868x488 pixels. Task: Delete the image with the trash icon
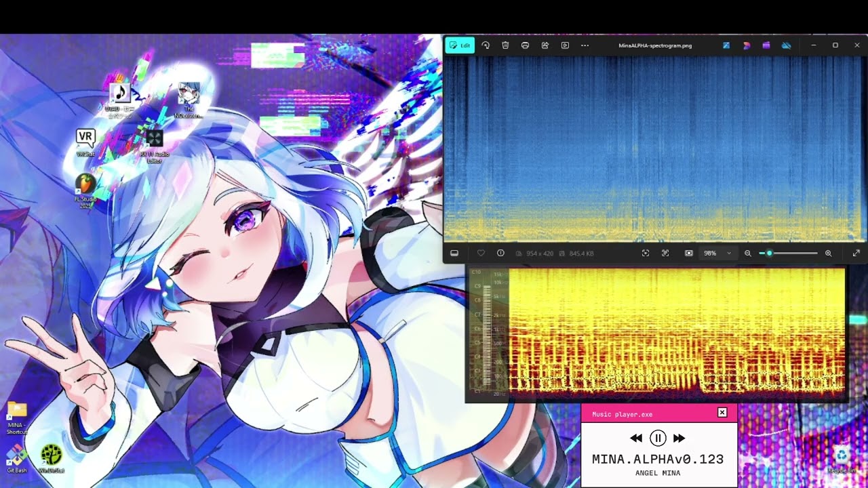click(505, 45)
